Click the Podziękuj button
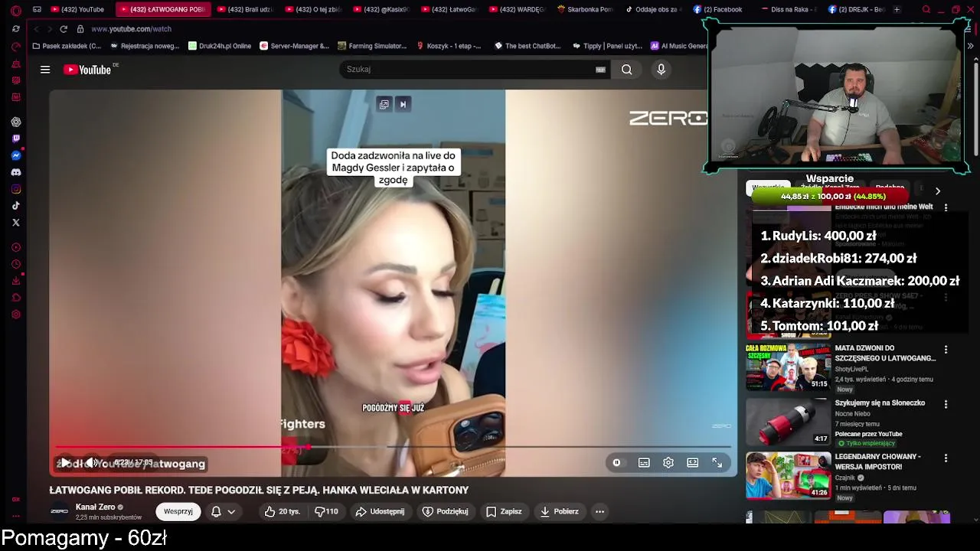This screenshot has height=551, width=980. (x=445, y=511)
